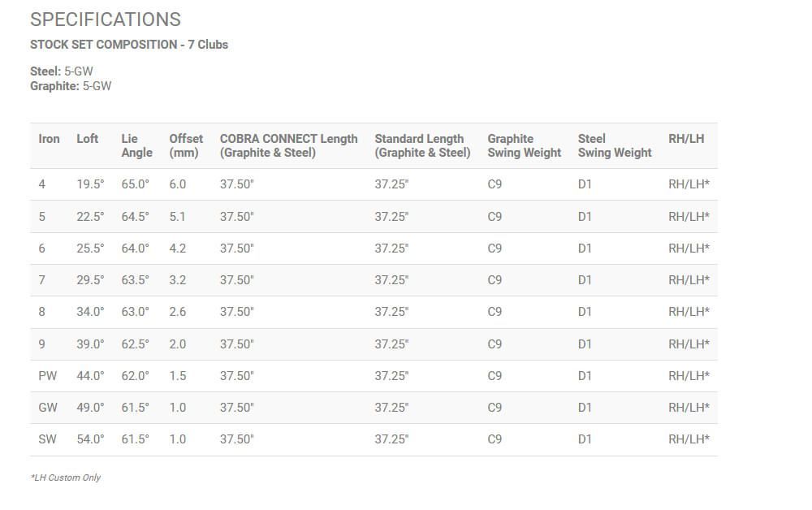This screenshot has height=510, width=812.
Task: Click the RH/LH column header
Action: 686,139
